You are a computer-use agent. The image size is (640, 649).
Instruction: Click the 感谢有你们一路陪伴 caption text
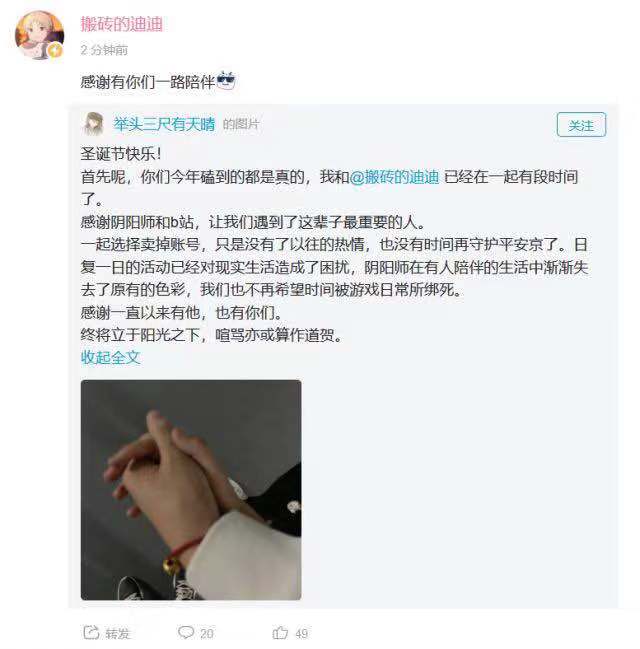147,82
